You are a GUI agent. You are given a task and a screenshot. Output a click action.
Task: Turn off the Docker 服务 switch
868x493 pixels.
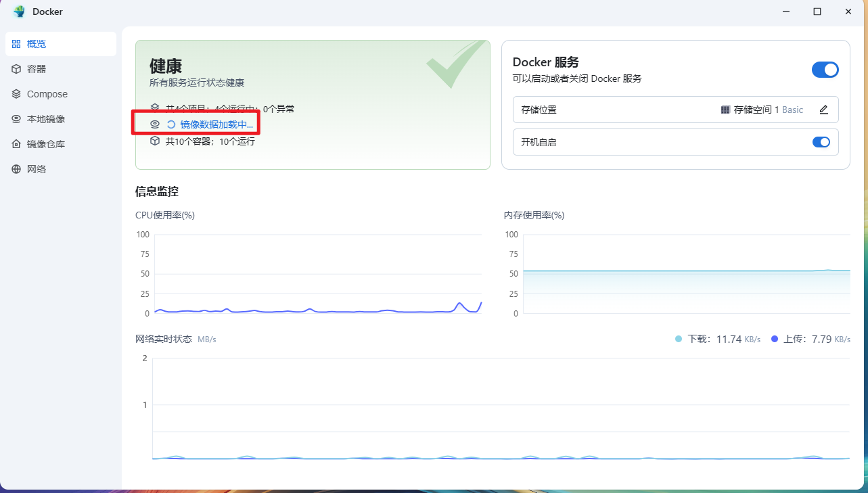[x=825, y=70]
